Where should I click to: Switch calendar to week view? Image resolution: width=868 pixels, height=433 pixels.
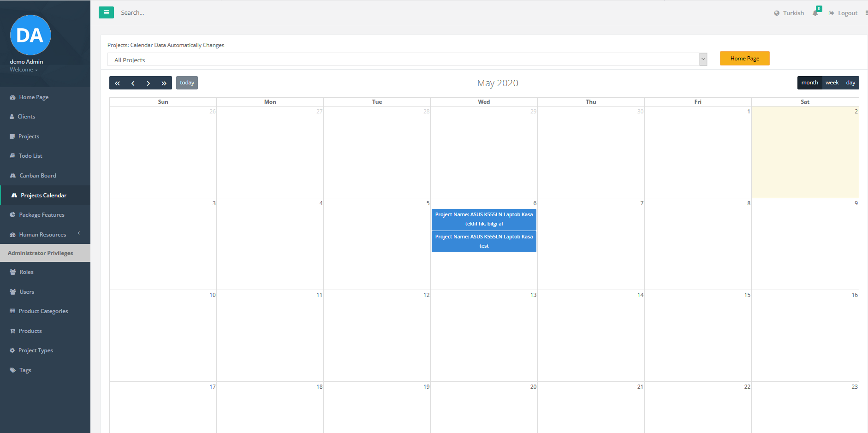832,83
